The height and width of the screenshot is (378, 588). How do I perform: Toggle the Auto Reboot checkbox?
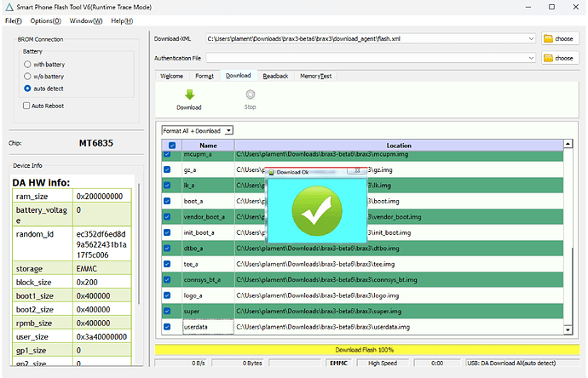(26, 106)
